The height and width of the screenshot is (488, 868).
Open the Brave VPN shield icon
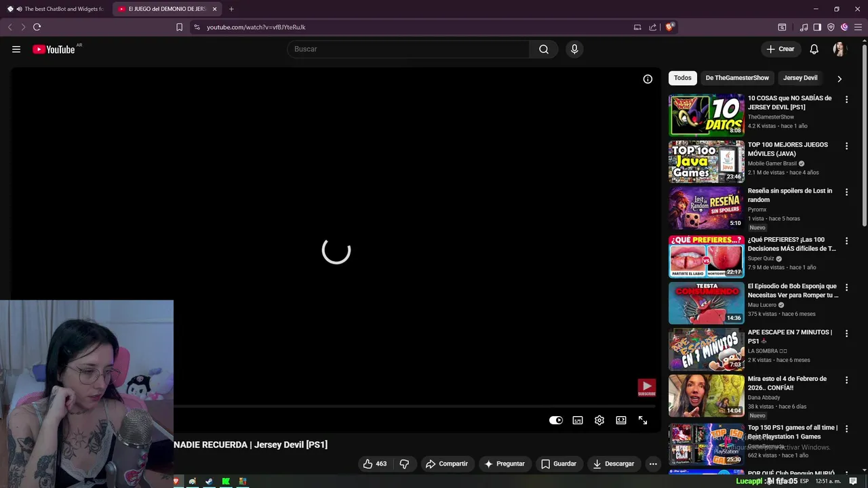click(831, 27)
